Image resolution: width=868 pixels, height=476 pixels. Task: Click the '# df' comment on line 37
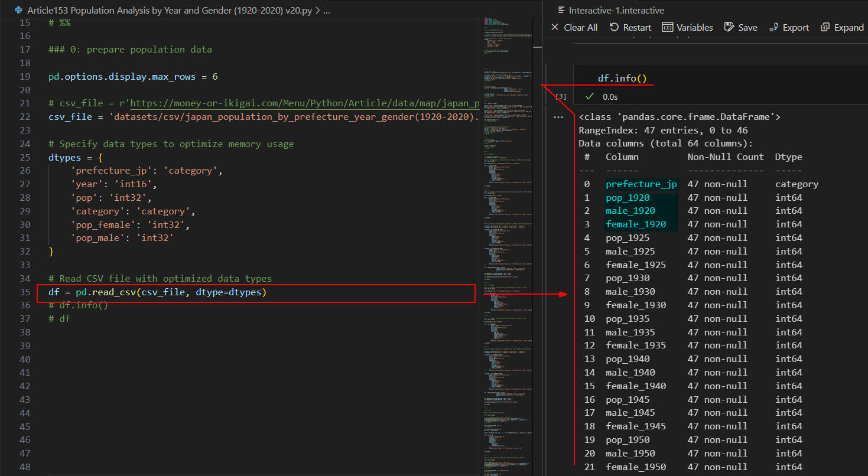[x=59, y=319]
